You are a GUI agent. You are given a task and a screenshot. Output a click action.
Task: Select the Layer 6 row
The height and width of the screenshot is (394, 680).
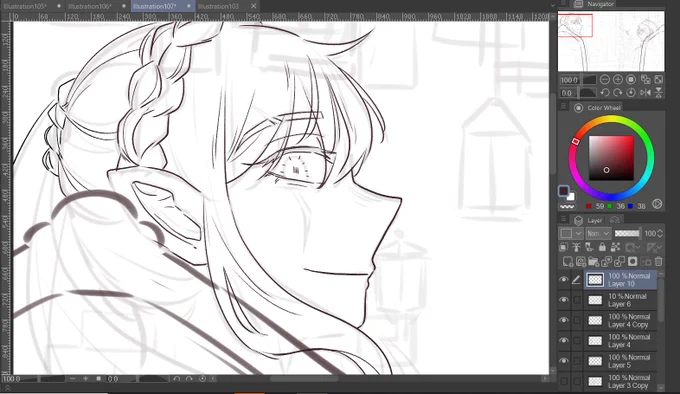click(x=620, y=300)
